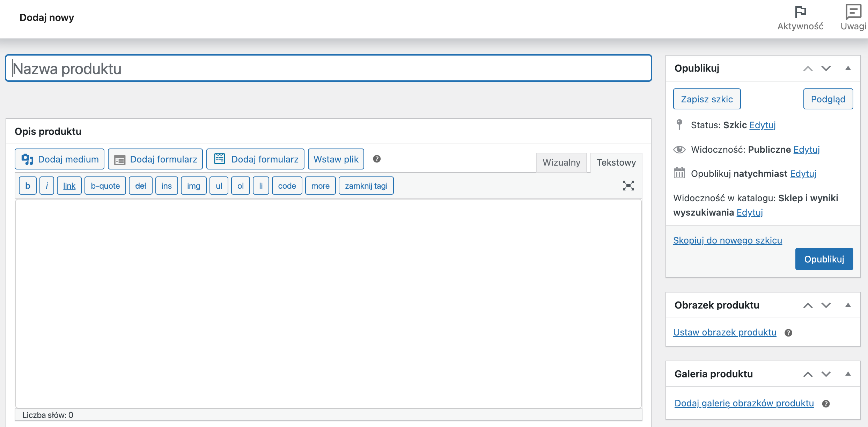Viewport: 868px width, 427px height.
Task: Open the Aktywność flag panel
Action: [800, 18]
